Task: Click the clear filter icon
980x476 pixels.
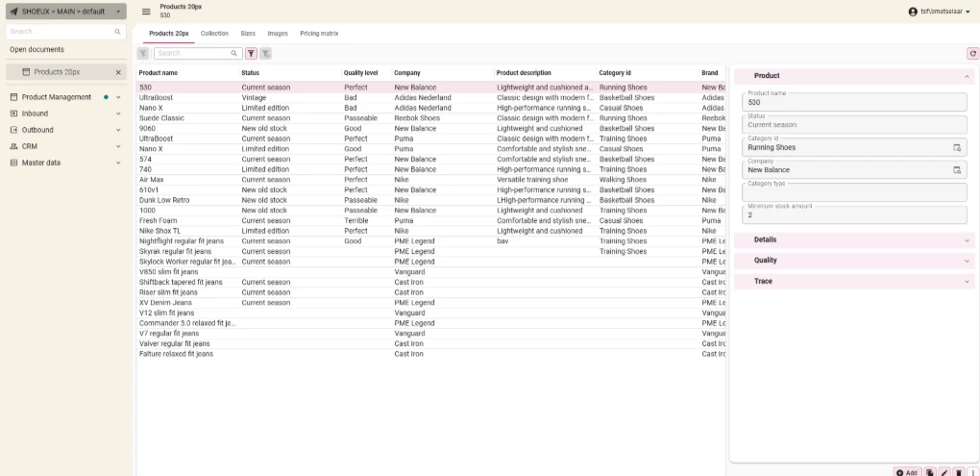Action: click(265, 54)
